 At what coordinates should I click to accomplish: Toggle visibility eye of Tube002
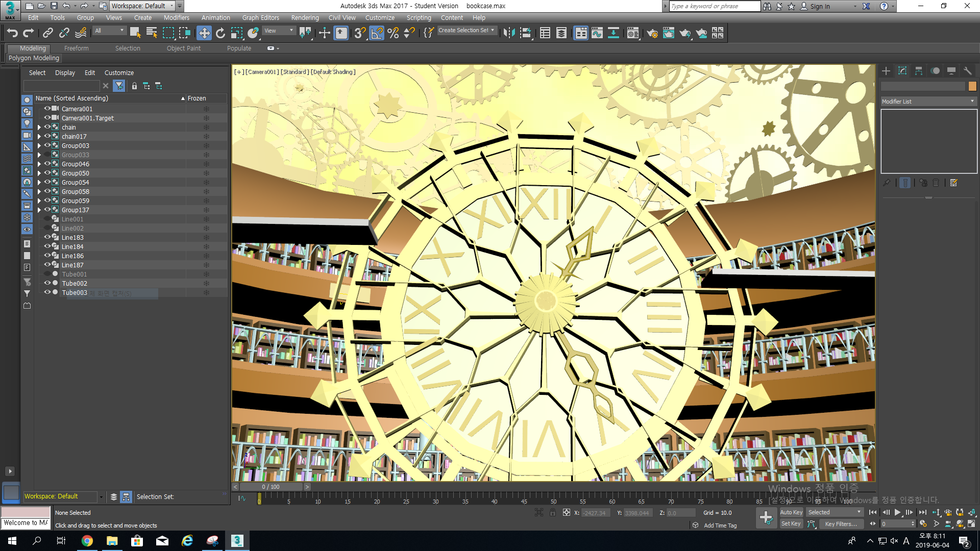[47, 283]
